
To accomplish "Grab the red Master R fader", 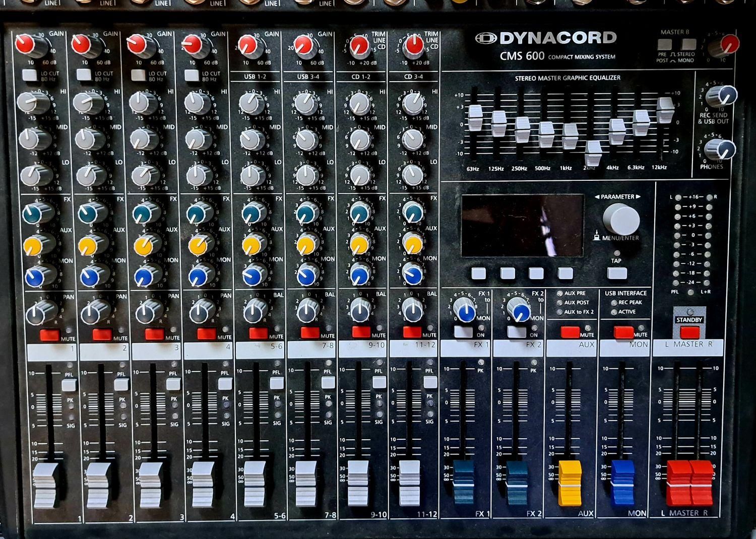I will pos(702,483).
